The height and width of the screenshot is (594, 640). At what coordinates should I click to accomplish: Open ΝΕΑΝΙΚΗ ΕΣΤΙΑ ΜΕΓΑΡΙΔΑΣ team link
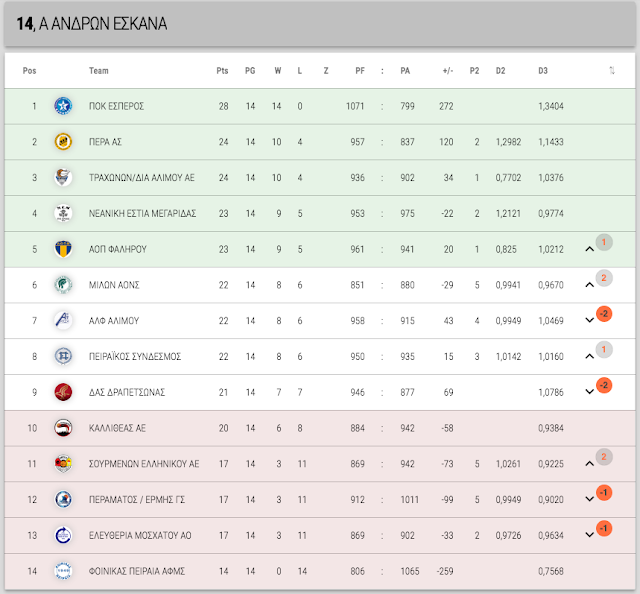[x=142, y=214]
